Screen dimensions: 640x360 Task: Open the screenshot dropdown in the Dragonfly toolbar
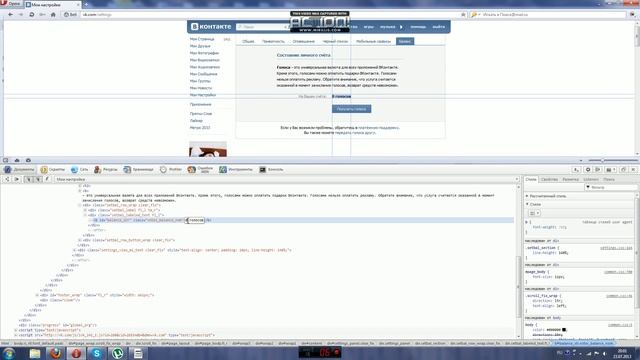tap(611, 169)
